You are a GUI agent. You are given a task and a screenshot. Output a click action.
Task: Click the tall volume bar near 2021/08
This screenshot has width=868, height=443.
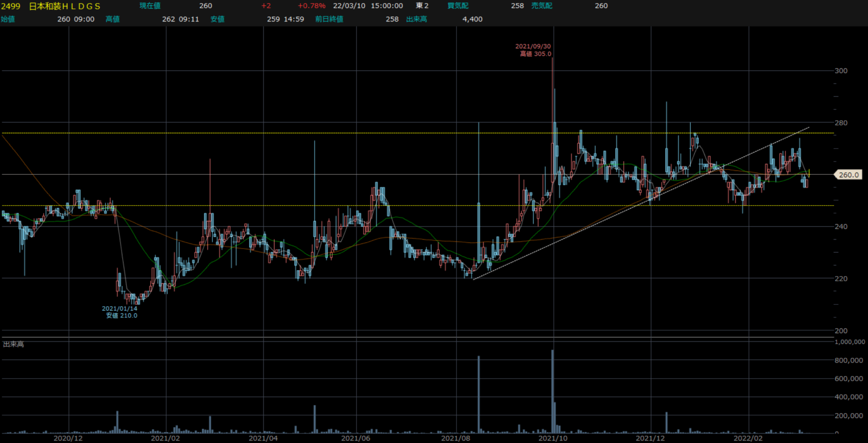(x=479, y=395)
